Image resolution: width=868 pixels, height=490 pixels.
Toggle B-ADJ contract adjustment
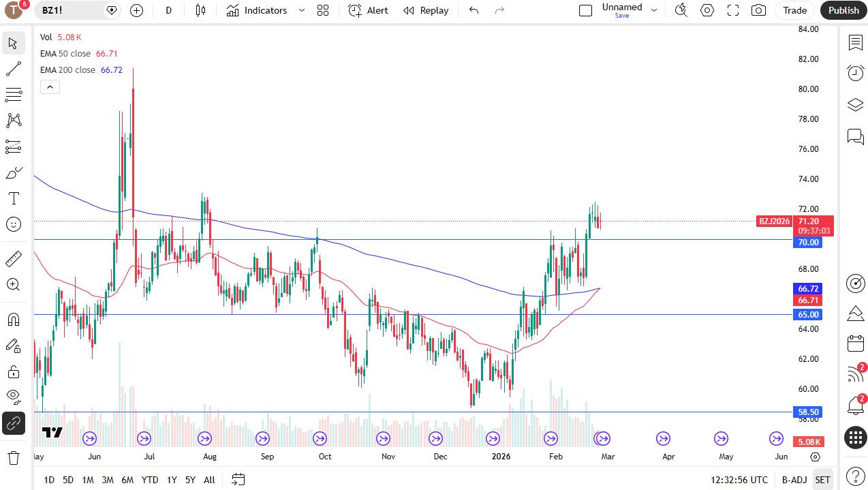tap(795, 480)
